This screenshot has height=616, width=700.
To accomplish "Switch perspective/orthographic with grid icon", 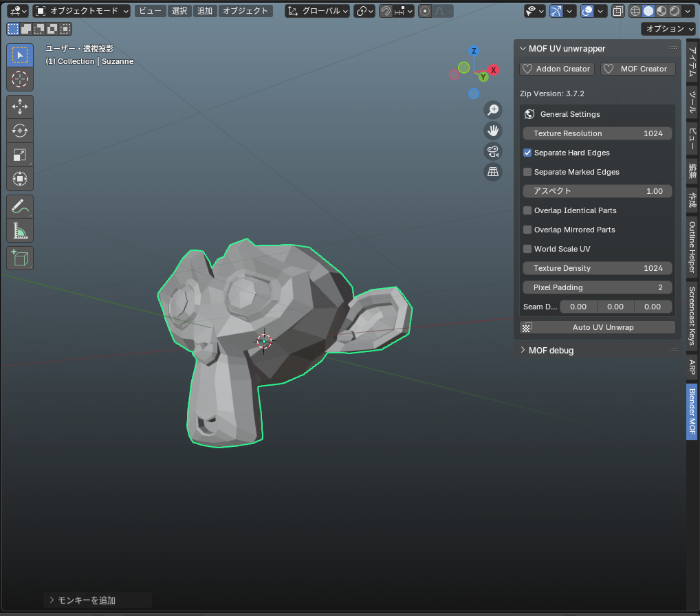I will point(493,171).
